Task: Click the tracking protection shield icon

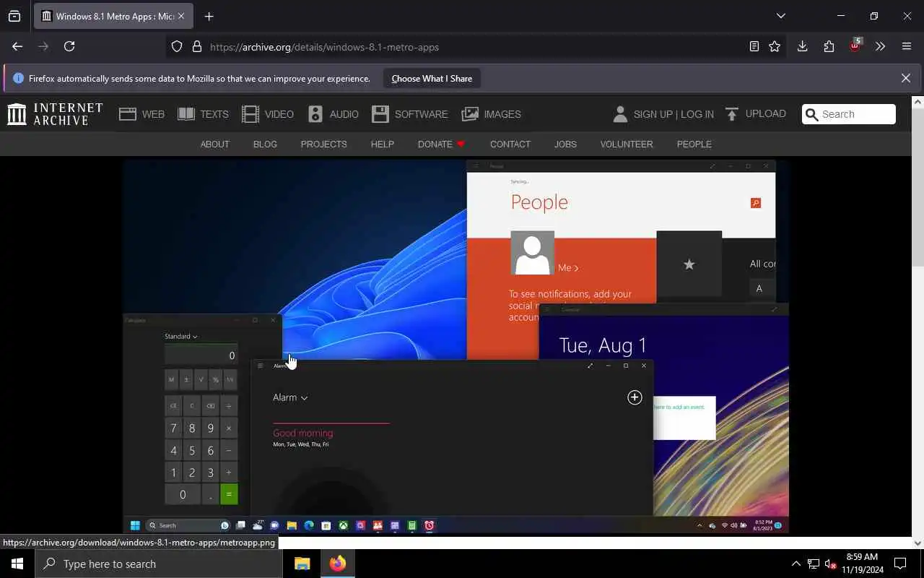Action: tap(177, 47)
